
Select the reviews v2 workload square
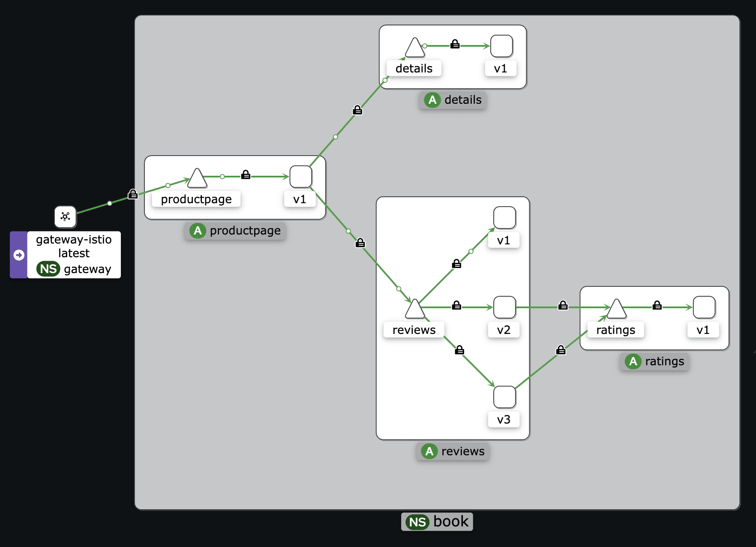click(504, 307)
